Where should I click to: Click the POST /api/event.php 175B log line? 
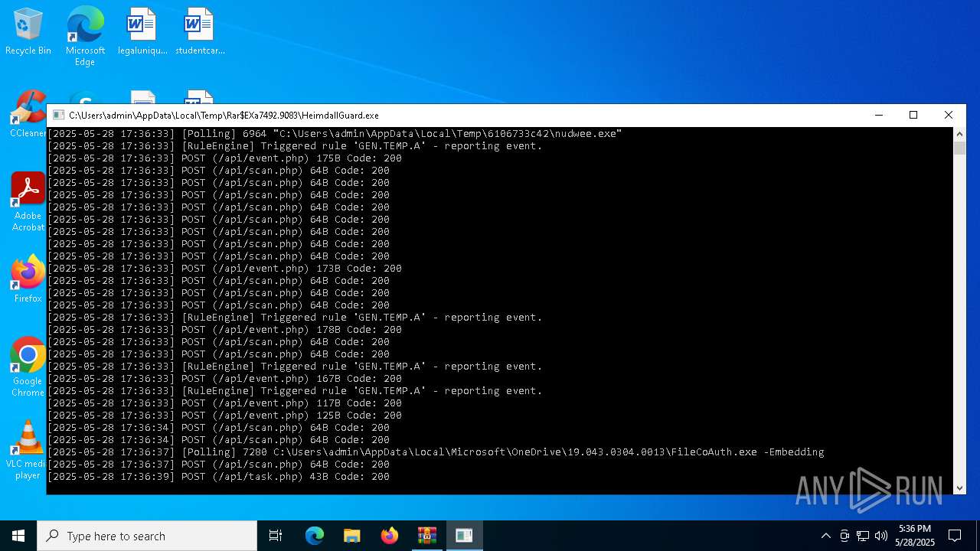[x=224, y=158]
